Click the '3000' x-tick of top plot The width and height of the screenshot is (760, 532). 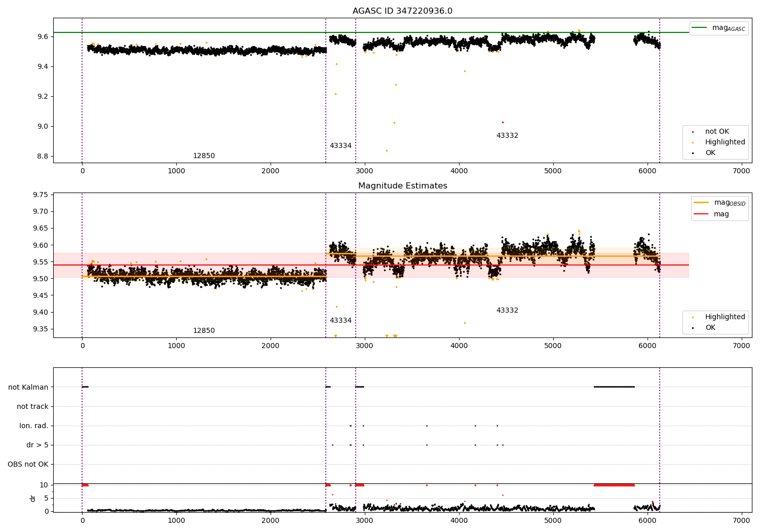(364, 171)
